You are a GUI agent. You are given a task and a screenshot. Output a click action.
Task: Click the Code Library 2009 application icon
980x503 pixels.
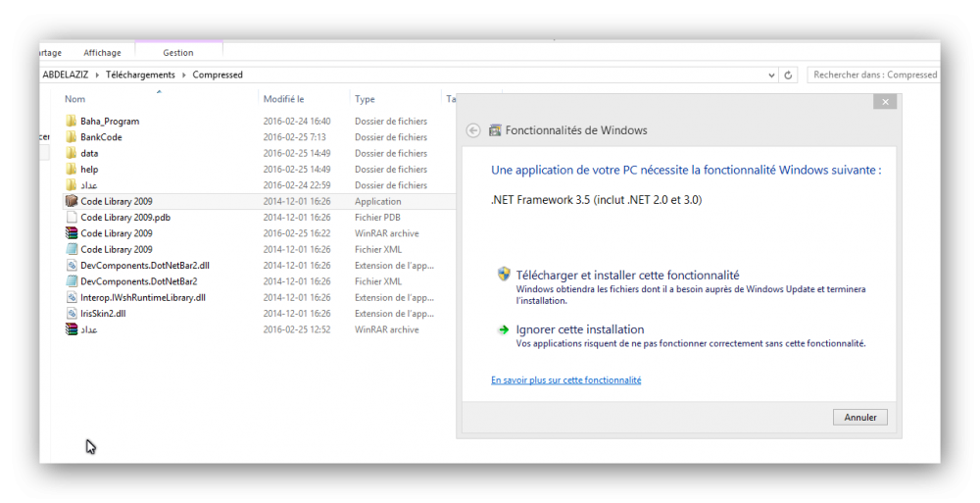click(72, 201)
